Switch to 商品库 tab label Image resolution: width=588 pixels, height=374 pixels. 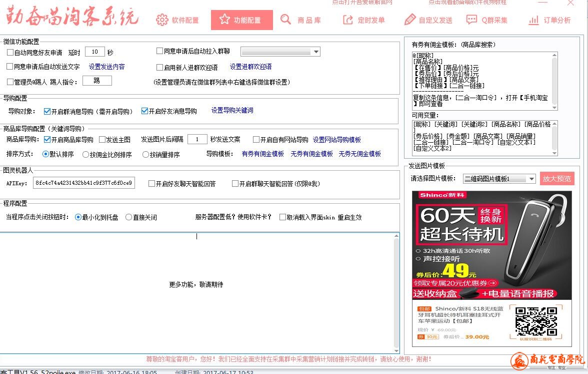(x=309, y=20)
